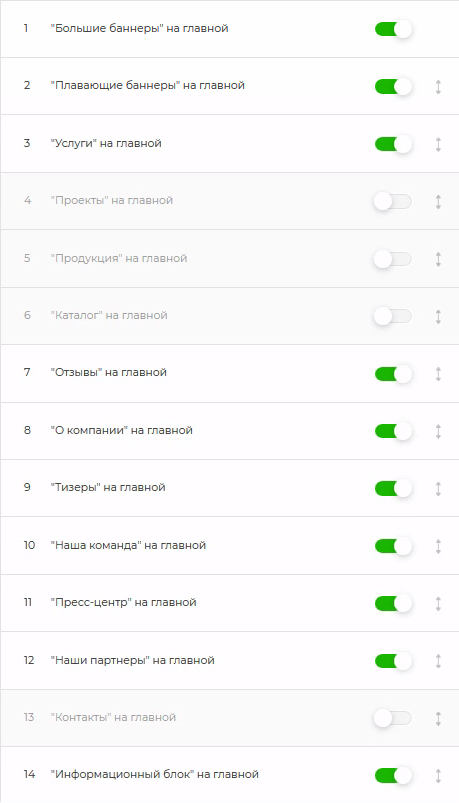Click the move icon on "Пресс-центр" row
This screenshot has height=803, width=459.
click(x=438, y=604)
